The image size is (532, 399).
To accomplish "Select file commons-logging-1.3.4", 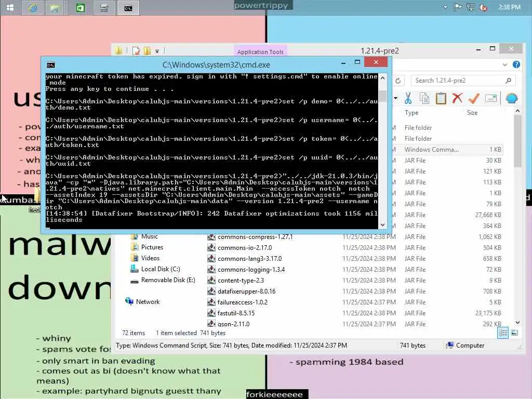I will pos(251,270).
